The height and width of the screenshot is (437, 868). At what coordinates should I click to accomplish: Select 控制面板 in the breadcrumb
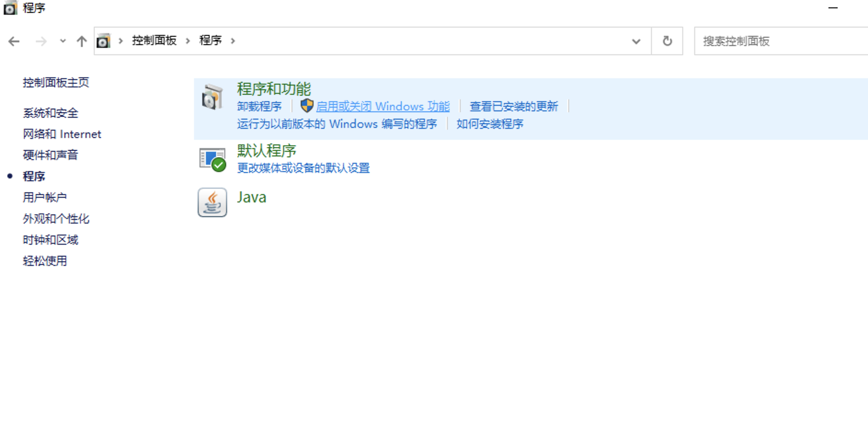(154, 40)
